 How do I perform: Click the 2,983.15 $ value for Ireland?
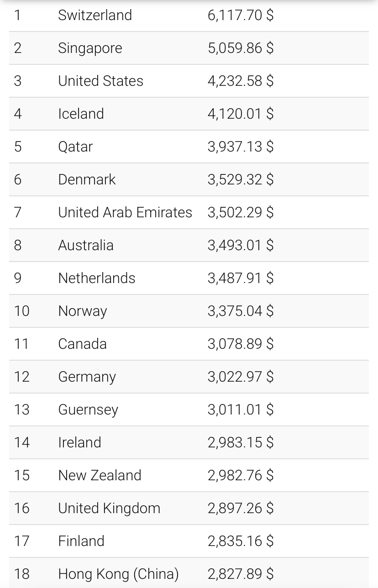(x=241, y=442)
